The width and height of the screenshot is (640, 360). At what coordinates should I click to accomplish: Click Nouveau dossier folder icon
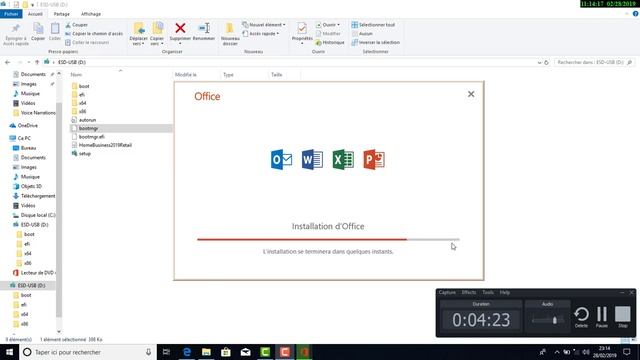pos(230,28)
